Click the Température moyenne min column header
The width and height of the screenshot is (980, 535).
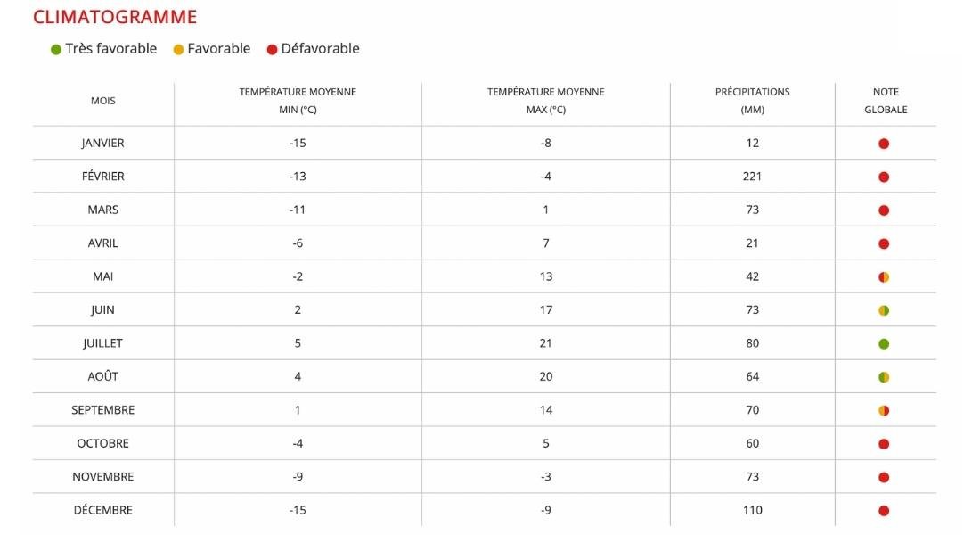(x=298, y=101)
